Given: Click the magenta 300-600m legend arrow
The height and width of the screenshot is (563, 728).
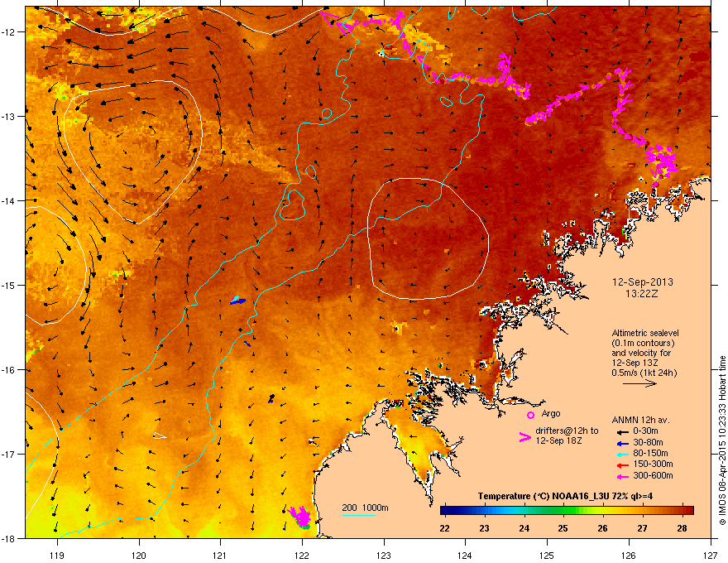Looking at the screenshot, I should pos(623,477).
